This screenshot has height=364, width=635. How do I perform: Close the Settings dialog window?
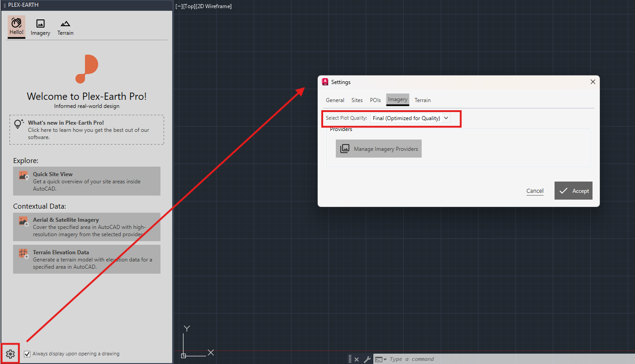[x=593, y=82]
